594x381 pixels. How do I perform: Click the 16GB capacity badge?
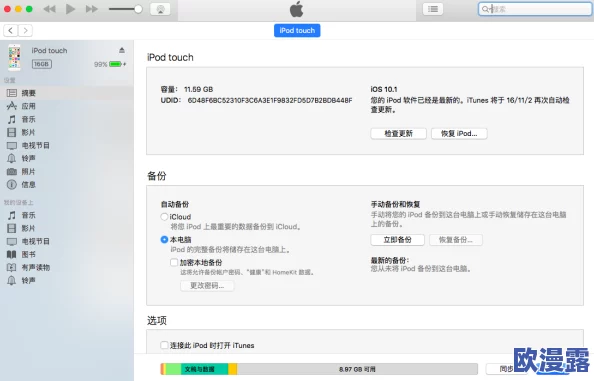tap(41, 64)
